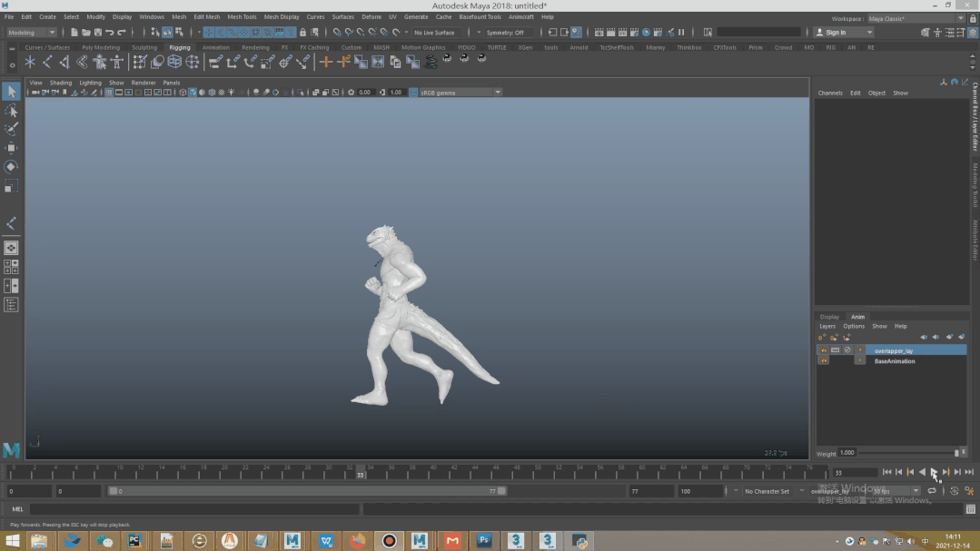Viewport: 980px width, 551px height.
Task: Select the arrow Select tool in toolbox
Action: 11,92
